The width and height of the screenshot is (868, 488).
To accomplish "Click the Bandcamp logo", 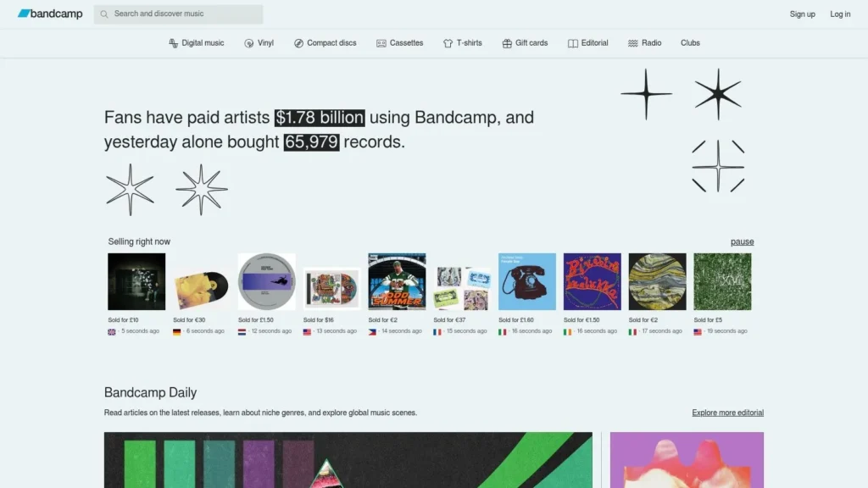I will pyautogui.click(x=50, y=14).
